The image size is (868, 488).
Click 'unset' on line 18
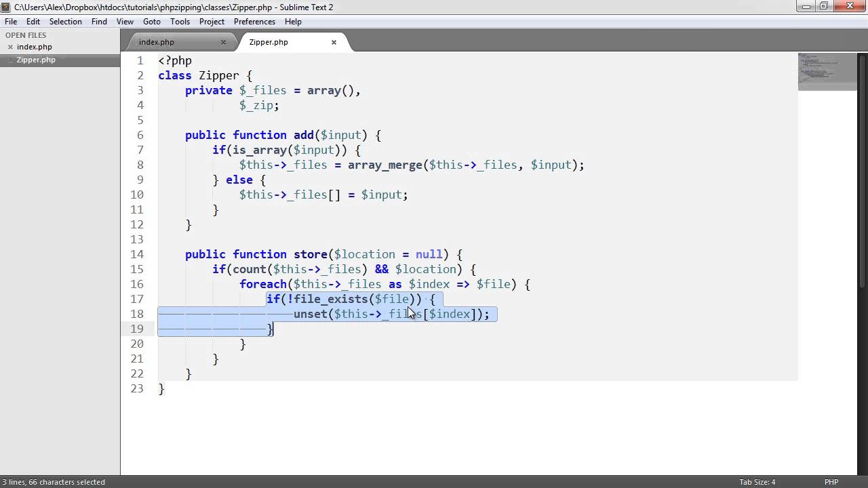(311, 314)
